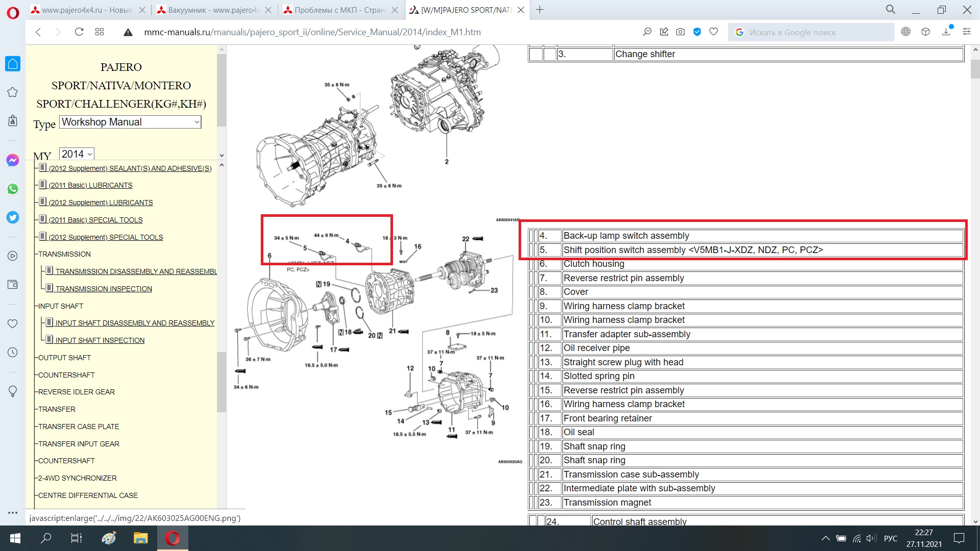Click the find-in-page magnifier in address bar
This screenshot has width=980, height=551.
point(647,32)
